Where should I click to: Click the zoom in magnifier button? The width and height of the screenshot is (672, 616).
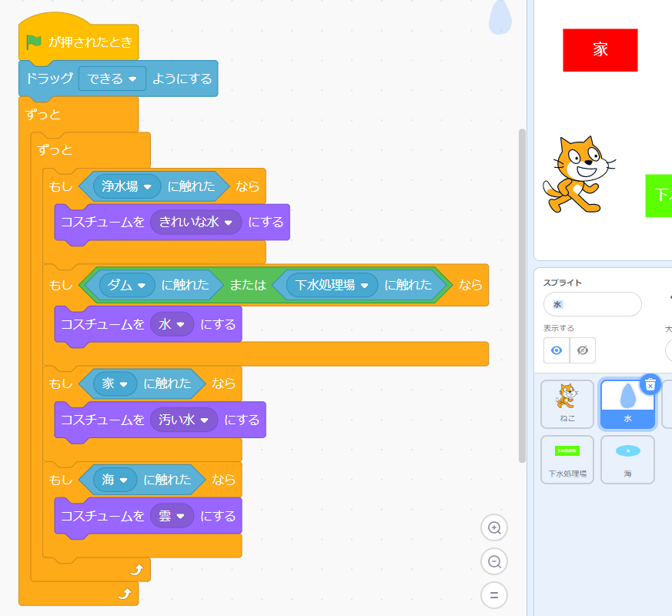494,528
